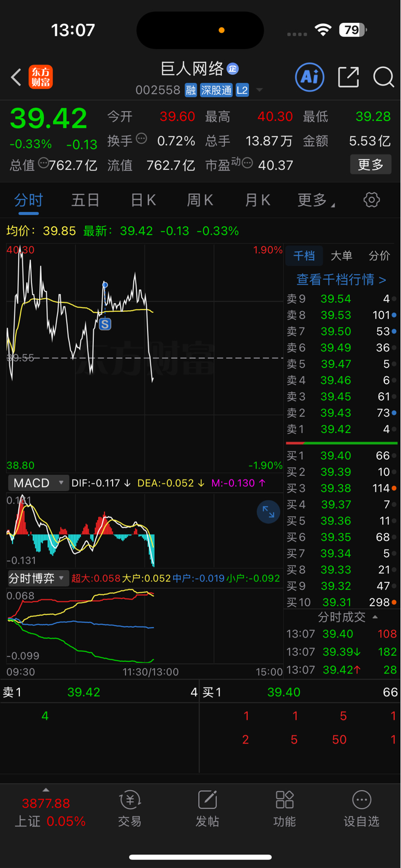
Task: Tap the expand fullscreen chart icon
Action: tap(269, 512)
